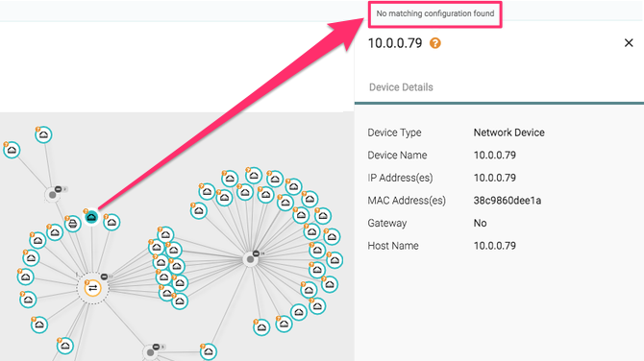The height and width of the screenshot is (361, 644).
Task: Click the gray hub node at the bottom edge
Action: coord(150,352)
